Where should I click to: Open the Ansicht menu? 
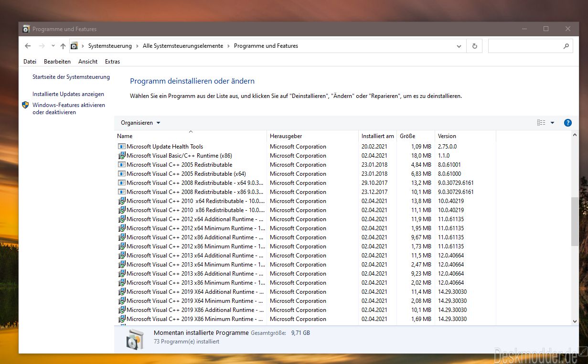tap(88, 62)
